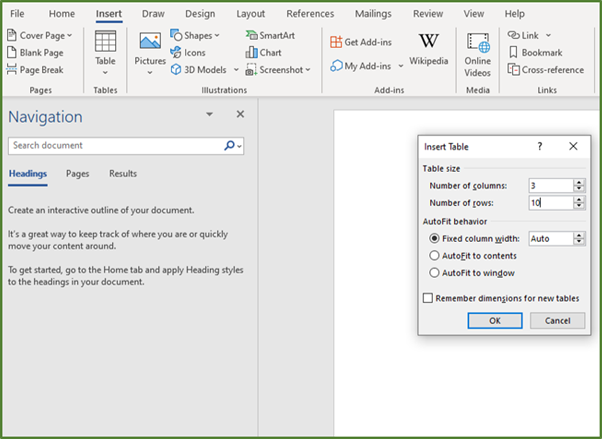Image resolution: width=602 pixels, height=439 pixels.
Task: Insert a Chart
Action: pos(264,53)
